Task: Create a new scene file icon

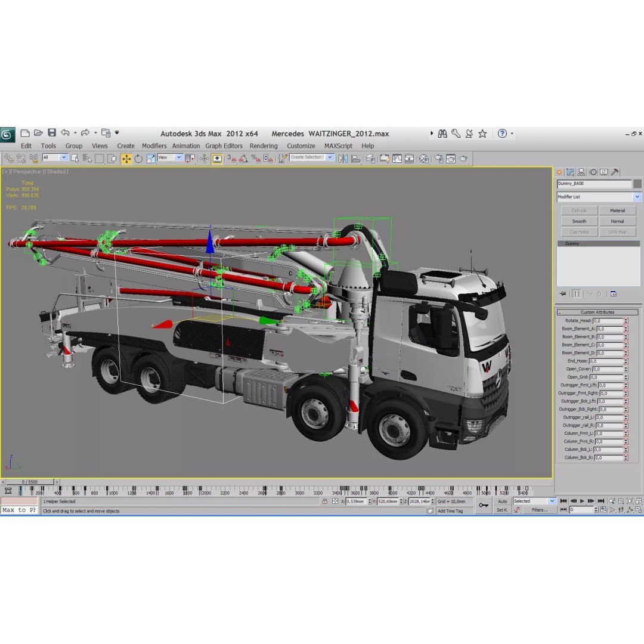Action: pyautogui.click(x=25, y=133)
